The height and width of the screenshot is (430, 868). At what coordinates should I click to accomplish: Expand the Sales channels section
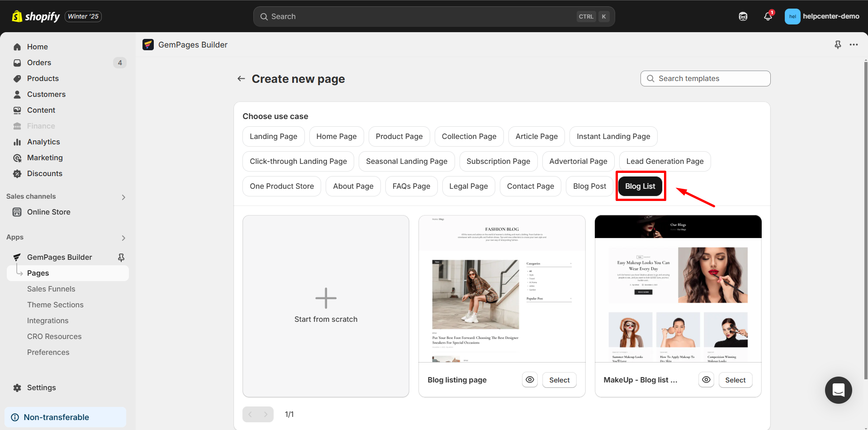pos(123,197)
